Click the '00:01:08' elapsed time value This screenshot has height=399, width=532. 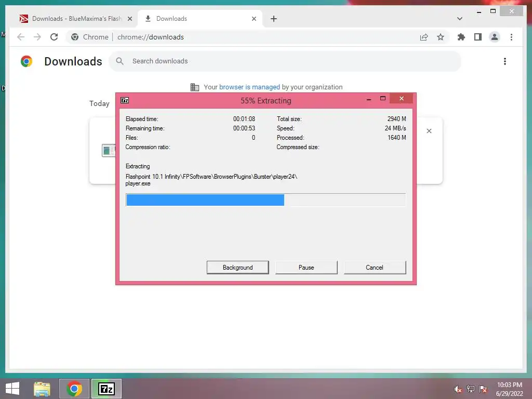coord(244,119)
